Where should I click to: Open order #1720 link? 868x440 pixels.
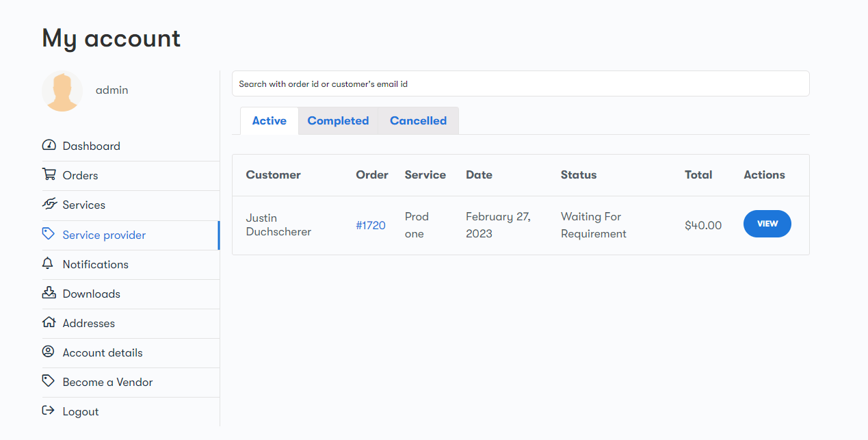coord(371,225)
